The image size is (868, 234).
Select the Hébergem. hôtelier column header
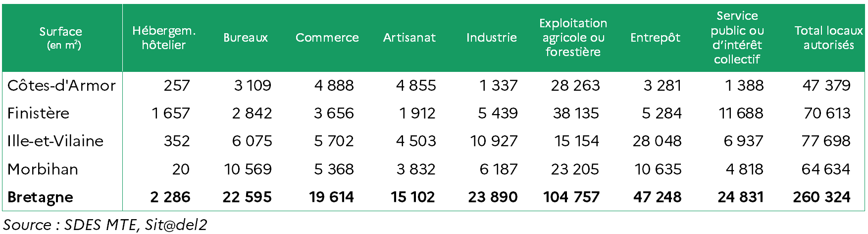click(164, 38)
